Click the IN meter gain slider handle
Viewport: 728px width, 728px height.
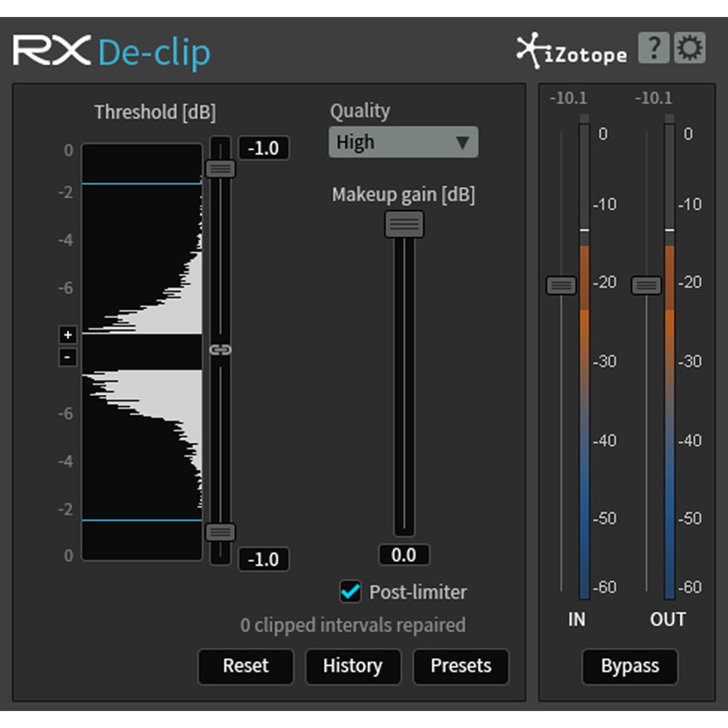tap(561, 285)
